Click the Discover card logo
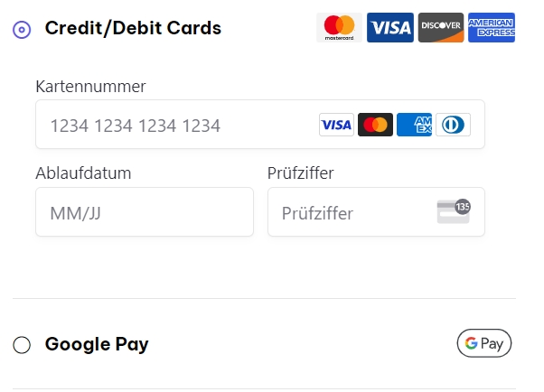544x392 pixels. [x=441, y=28]
